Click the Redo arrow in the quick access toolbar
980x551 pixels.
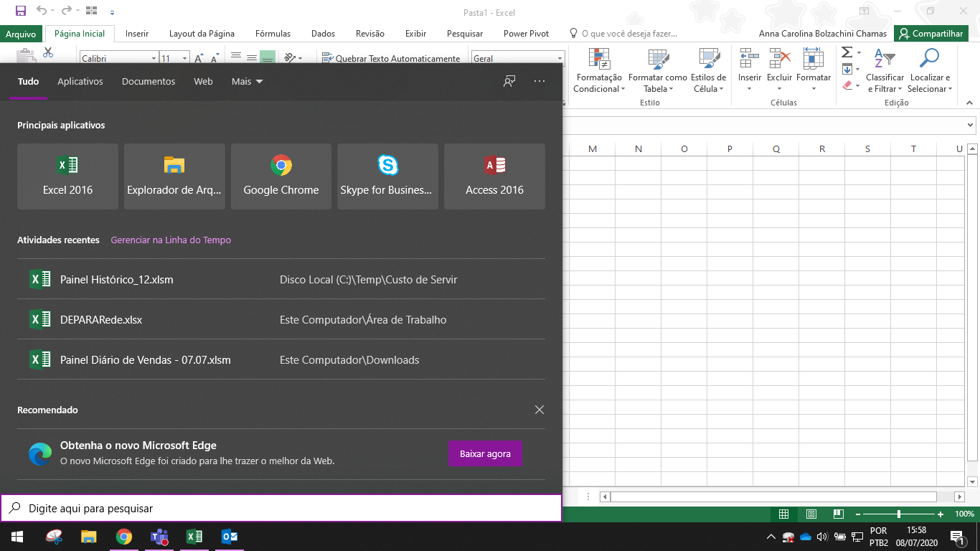(66, 11)
